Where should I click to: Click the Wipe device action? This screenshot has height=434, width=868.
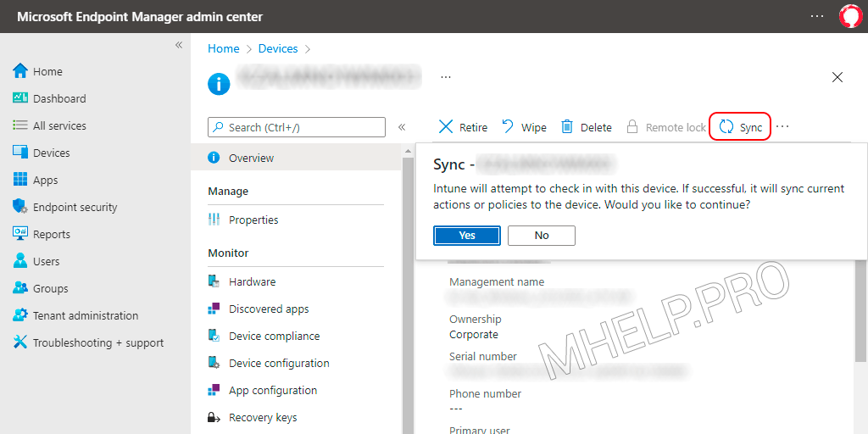pos(524,127)
